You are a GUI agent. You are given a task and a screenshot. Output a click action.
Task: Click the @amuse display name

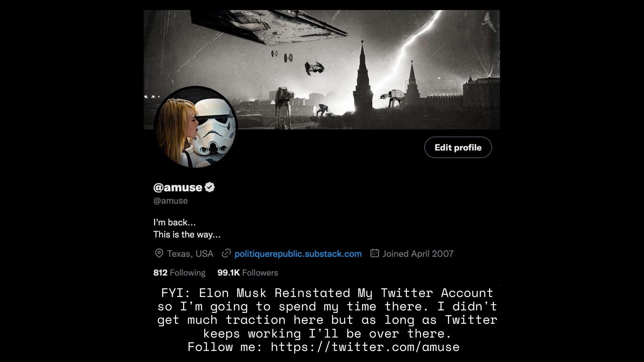(178, 187)
